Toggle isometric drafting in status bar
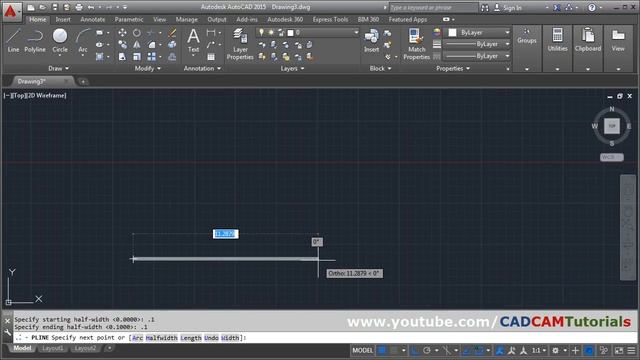 (447, 350)
